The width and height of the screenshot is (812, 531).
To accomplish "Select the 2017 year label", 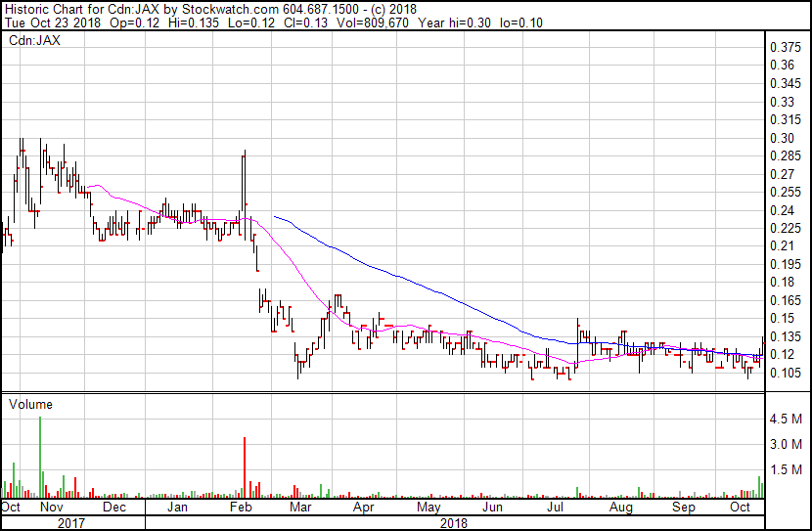I will coord(71,523).
